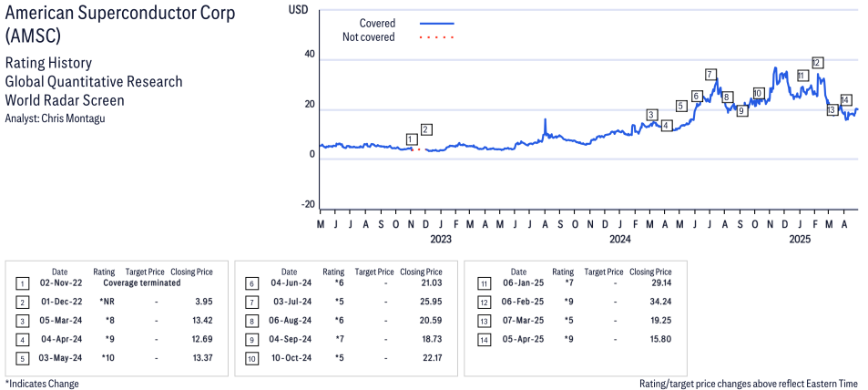868x390 pixels.
Task: Select the 04-Apr-24 date cell
Action: 60,339
